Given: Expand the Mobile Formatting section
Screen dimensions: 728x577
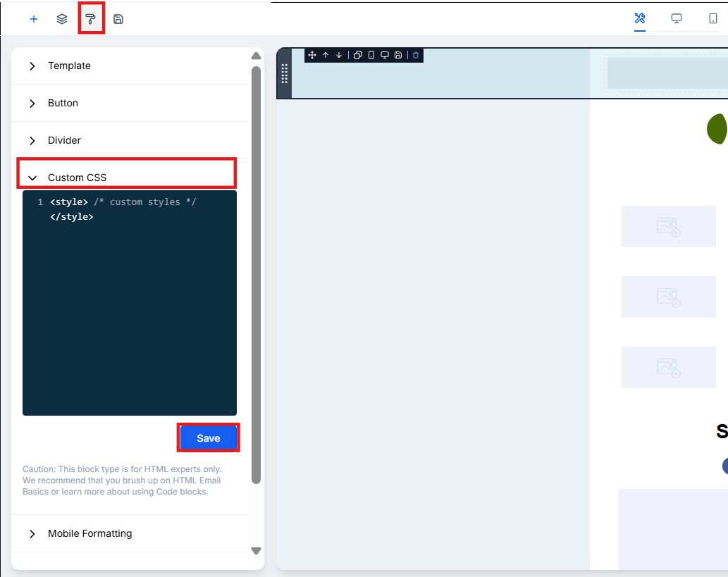Looking at the screenshot, I should pyautogui.click(x=130, y=533).
